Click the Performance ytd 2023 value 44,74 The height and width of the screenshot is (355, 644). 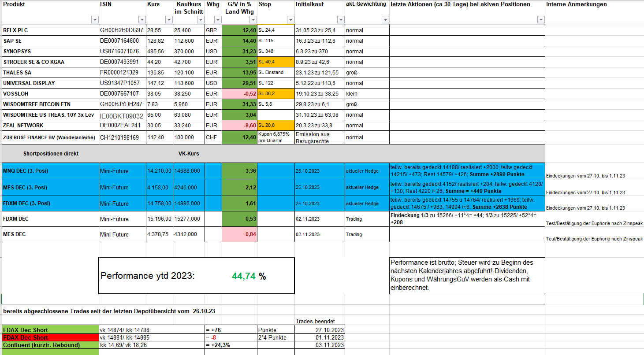tap(243, 276)
